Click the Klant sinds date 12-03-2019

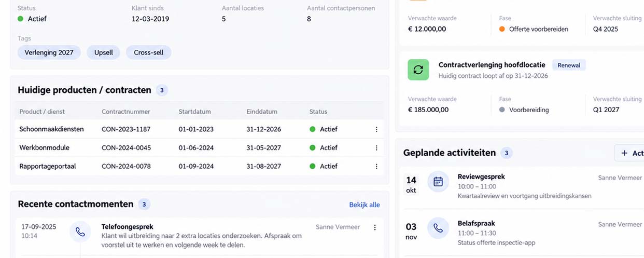click(x=150, y=19)
